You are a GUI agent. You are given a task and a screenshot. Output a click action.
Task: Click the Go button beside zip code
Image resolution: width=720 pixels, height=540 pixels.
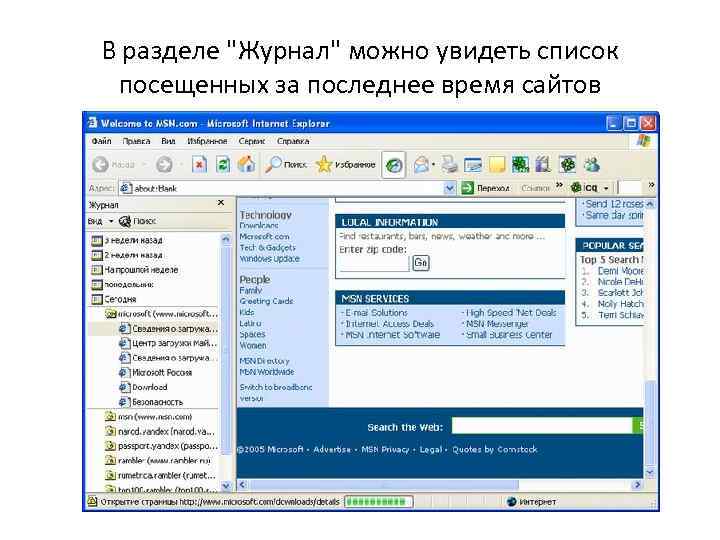tap(421, 263)
